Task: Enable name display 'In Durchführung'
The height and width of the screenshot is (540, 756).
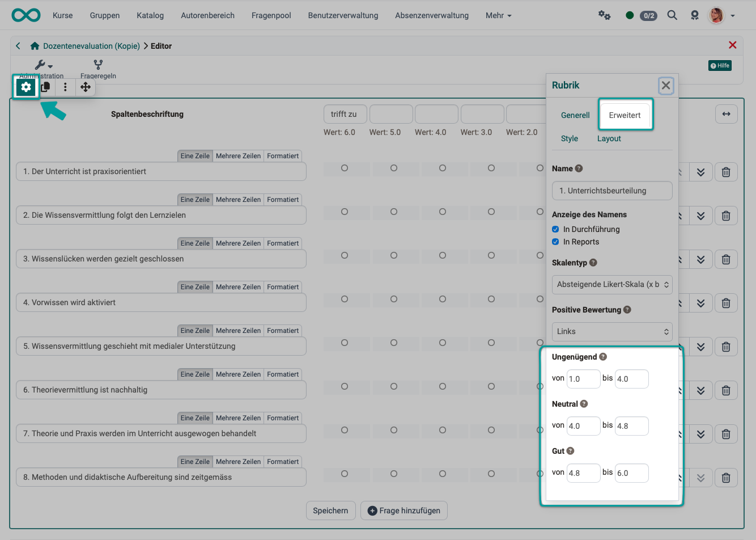Action: [555, 230]
